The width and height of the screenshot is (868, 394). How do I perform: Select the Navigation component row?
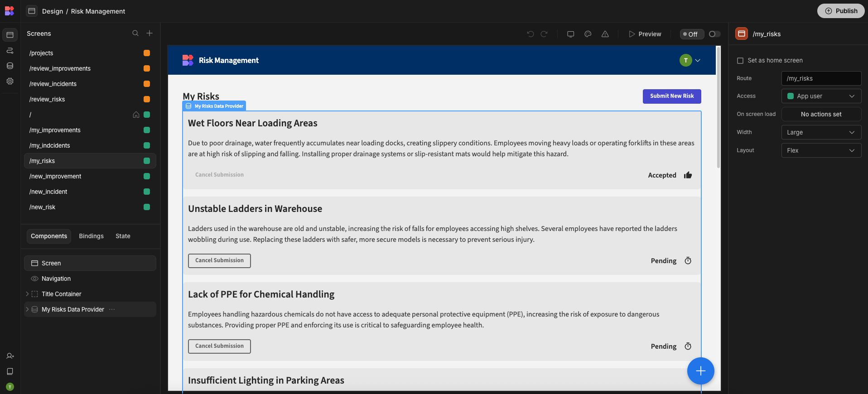(x=90, y=279)
